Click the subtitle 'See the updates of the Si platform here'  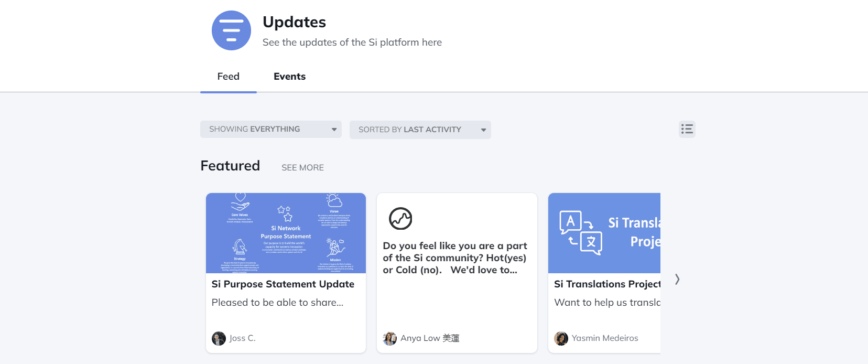352,42
